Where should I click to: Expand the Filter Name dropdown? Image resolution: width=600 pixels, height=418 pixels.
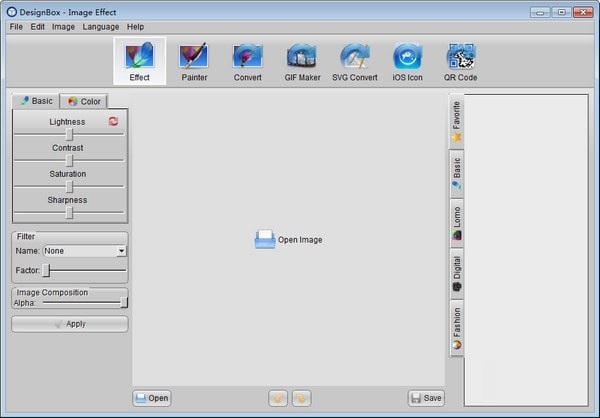click(x=121, y=251)
